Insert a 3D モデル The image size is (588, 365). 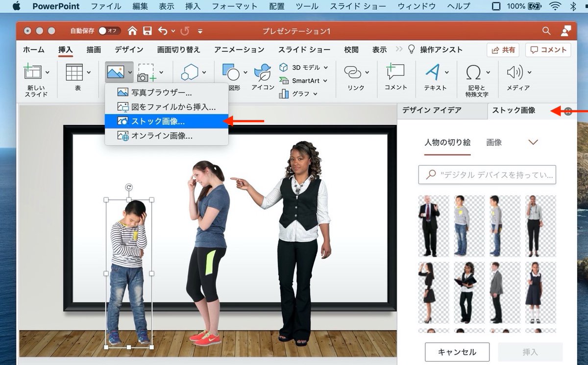300,67
